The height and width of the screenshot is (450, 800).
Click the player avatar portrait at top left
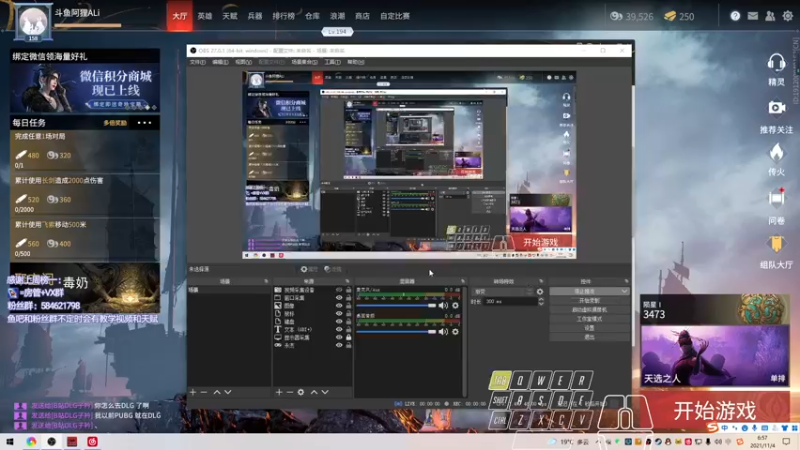(33, 22)
